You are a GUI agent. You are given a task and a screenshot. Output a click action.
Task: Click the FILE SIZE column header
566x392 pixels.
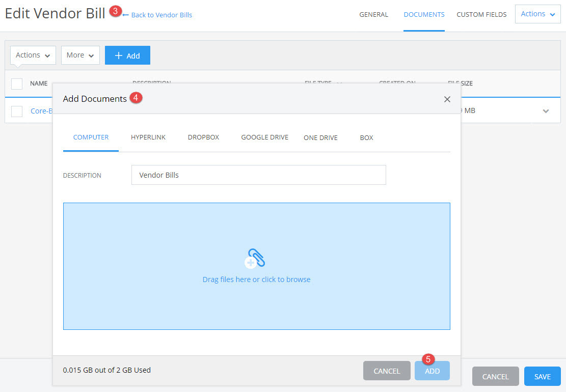(x=460, y=83)
